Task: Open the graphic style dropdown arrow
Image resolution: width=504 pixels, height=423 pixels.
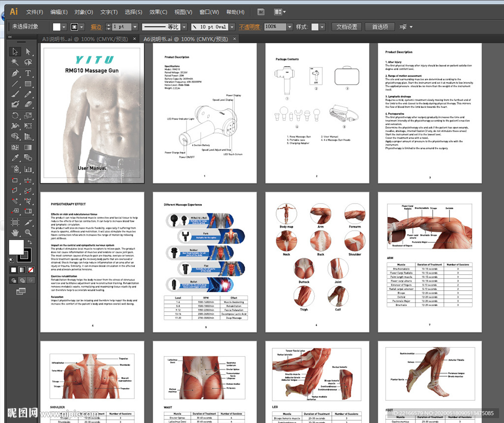Action: [x=322, y=27]
